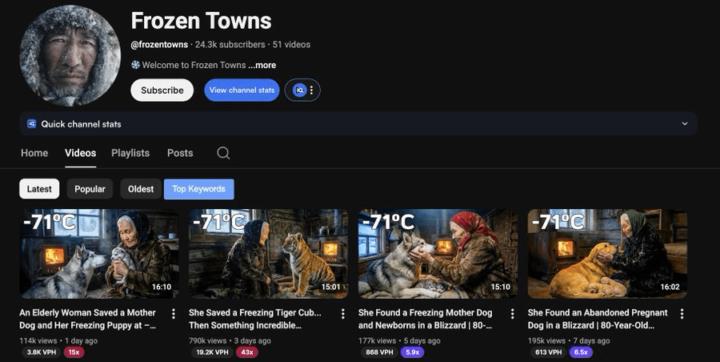Click the 6.5x multiplier badge
720x362 pixels.
pos(581,352)
